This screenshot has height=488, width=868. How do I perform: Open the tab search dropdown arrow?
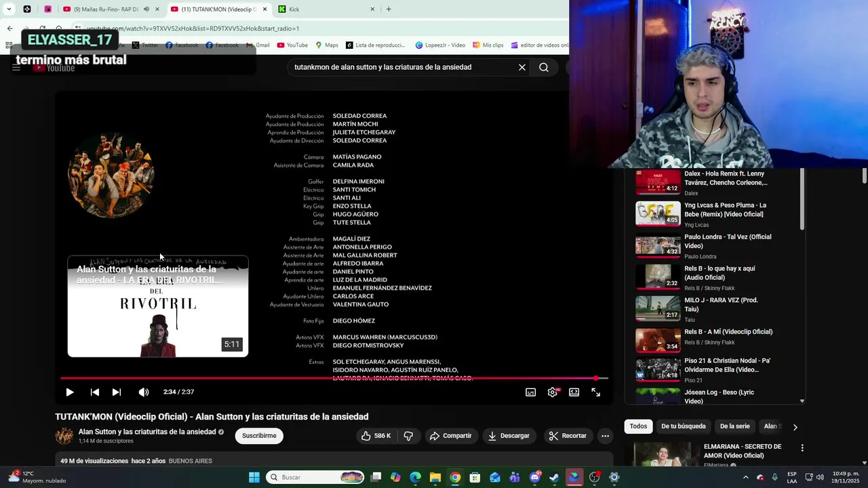(x=9, y=9)
